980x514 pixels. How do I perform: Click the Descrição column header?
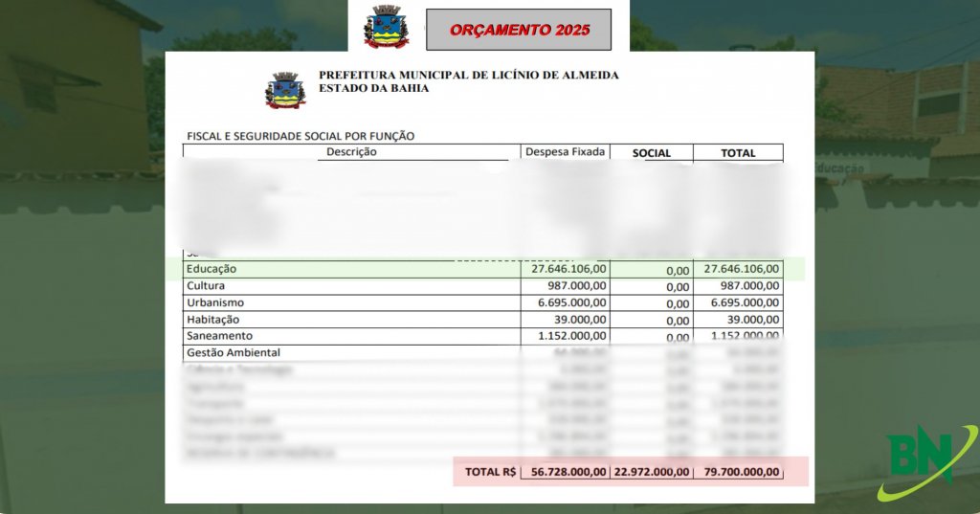(x=351, y=152)
